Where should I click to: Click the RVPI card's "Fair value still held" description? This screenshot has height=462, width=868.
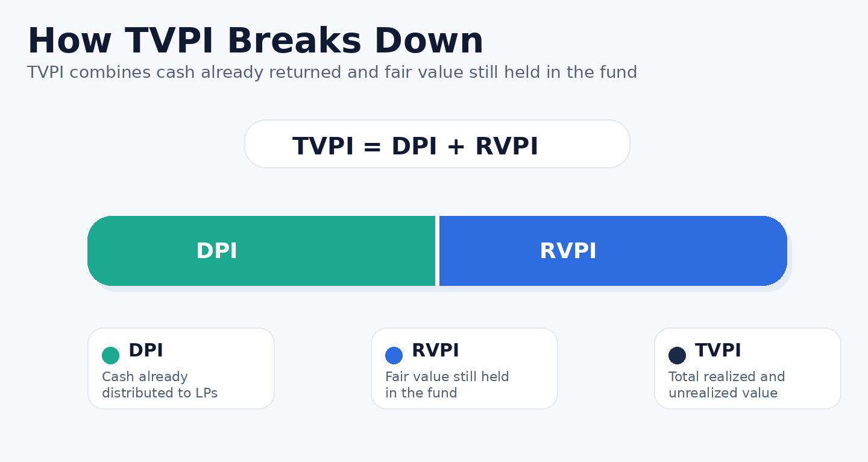point(447,385)
